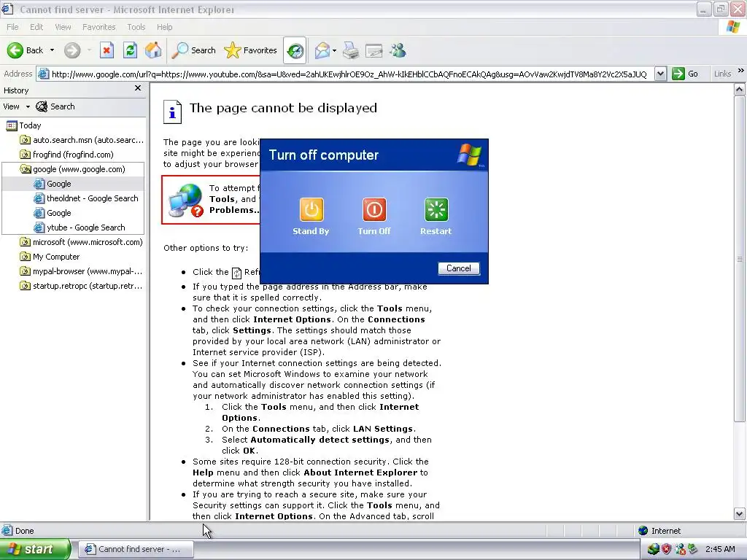This screenshot has height=560, width=747.
Task: Open highlighted Google history entry
Action: click(x=53, y=184)
